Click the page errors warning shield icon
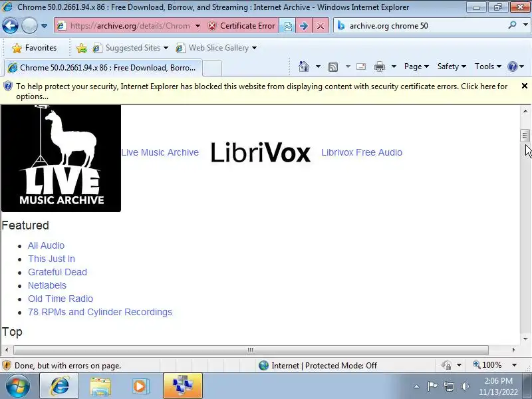The width and height of the screenshot is (532, 399). 7,365
